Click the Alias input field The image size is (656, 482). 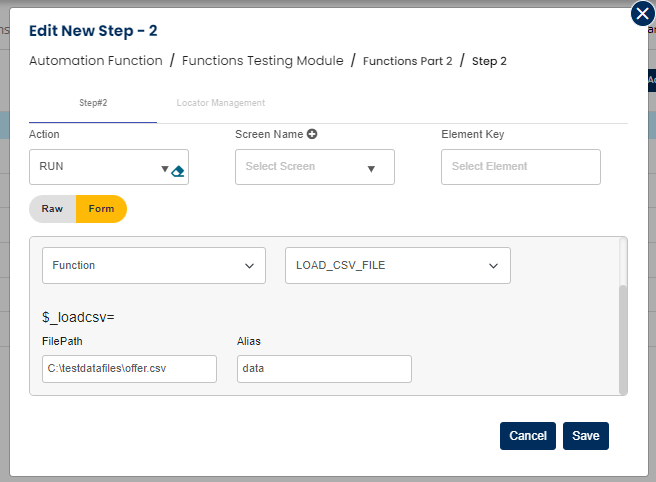click(x=324, y=368)
